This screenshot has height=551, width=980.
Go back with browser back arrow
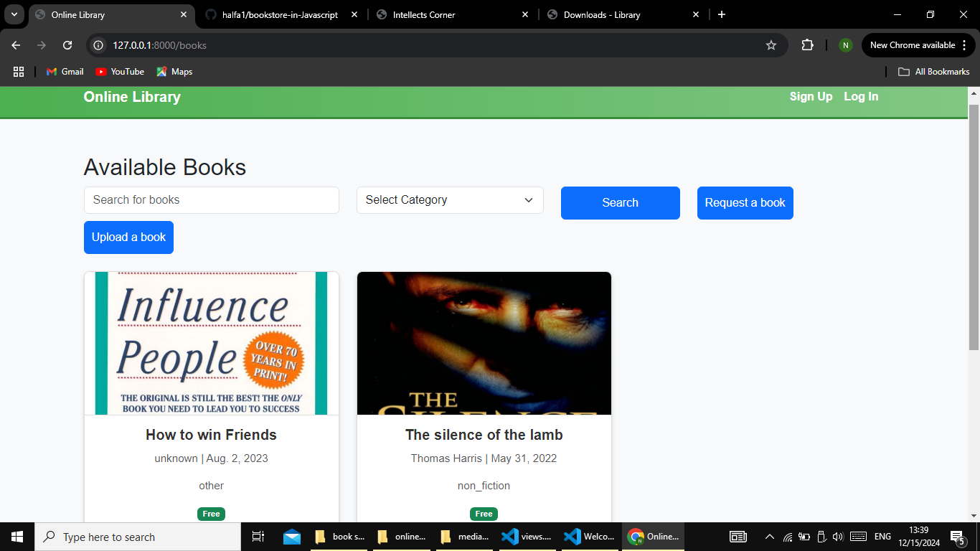pos(16,45)
